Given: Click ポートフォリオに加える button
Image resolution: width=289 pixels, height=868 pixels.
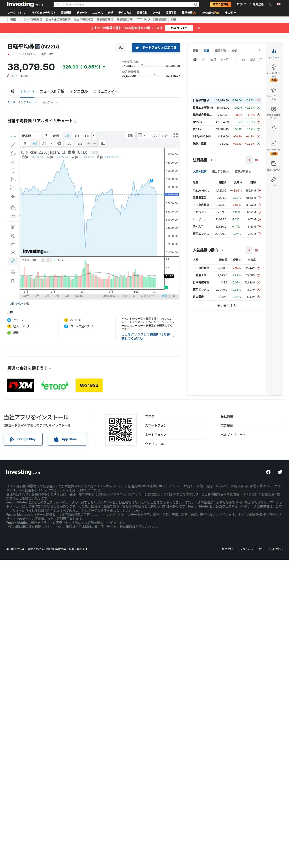Looking at the screenshot, I should (156, 48).
